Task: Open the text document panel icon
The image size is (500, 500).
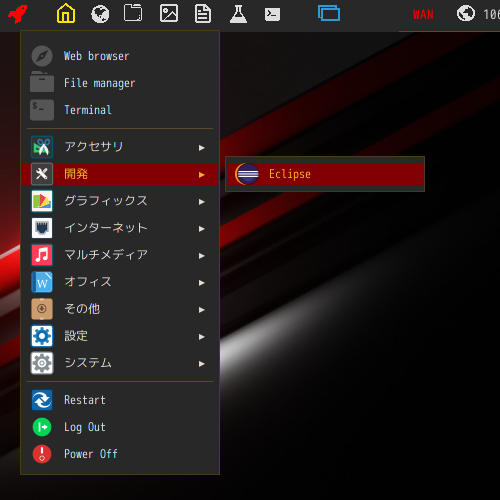Action: [203, 14]
